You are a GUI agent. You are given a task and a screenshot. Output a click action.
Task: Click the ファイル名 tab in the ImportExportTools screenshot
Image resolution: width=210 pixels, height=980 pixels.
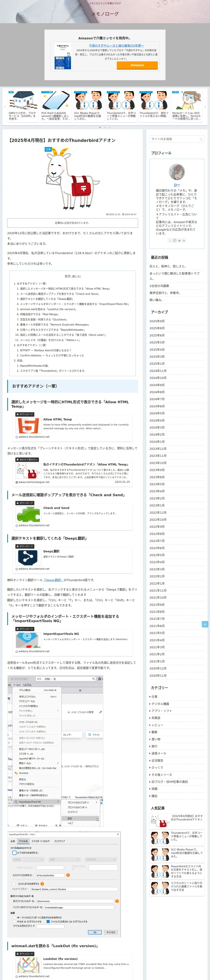pos(23,841)
